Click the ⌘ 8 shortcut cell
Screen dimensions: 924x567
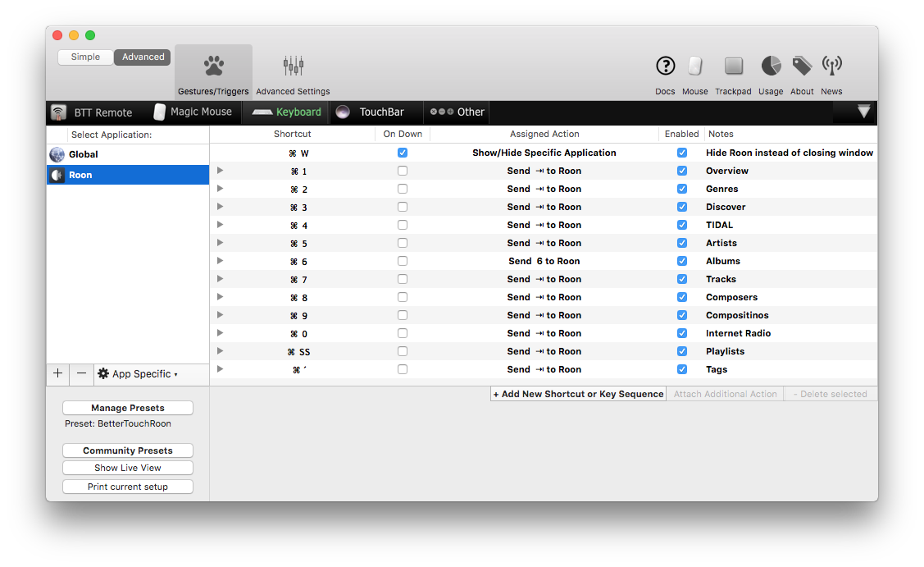[x=298, y=298]
